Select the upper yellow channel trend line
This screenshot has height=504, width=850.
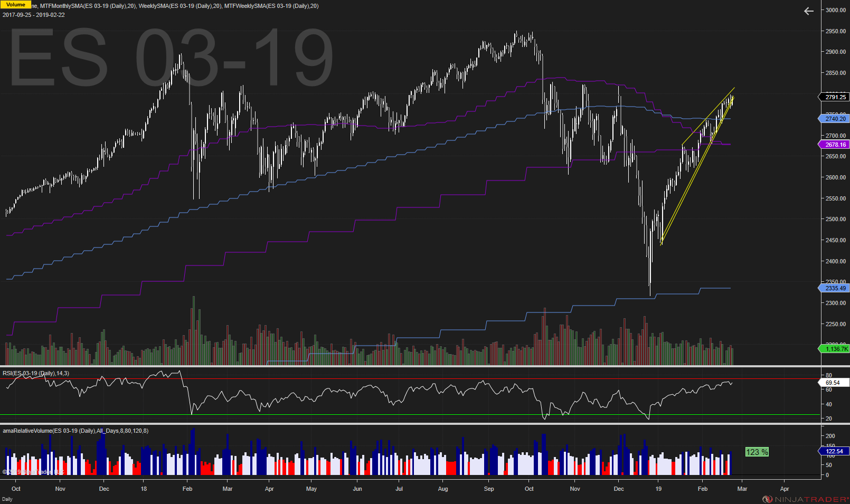pyautogui.click(x=709, y=116)
